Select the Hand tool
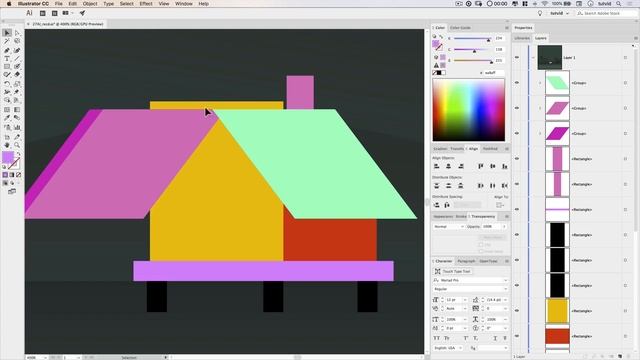This screenshot has height=360, width=640. click(x=7, y=145)
